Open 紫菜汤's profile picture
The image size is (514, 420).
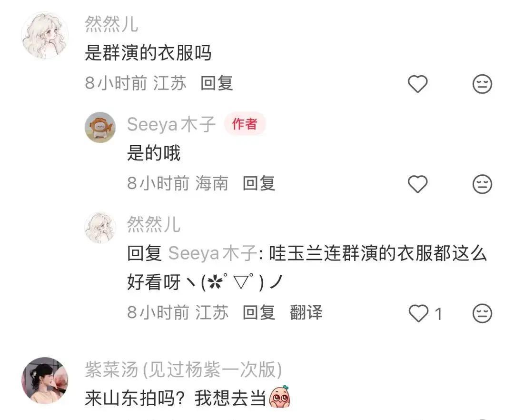(x=45, y=380)
